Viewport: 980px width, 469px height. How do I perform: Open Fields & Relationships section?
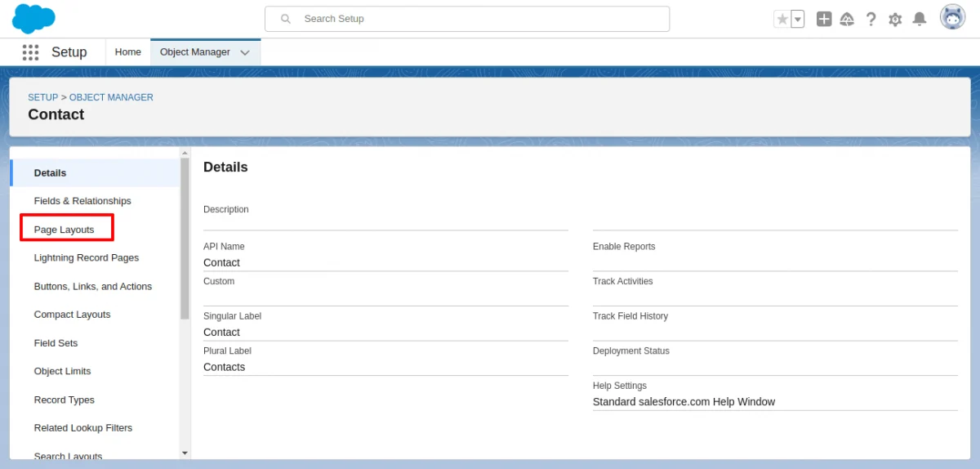[82, 201]
